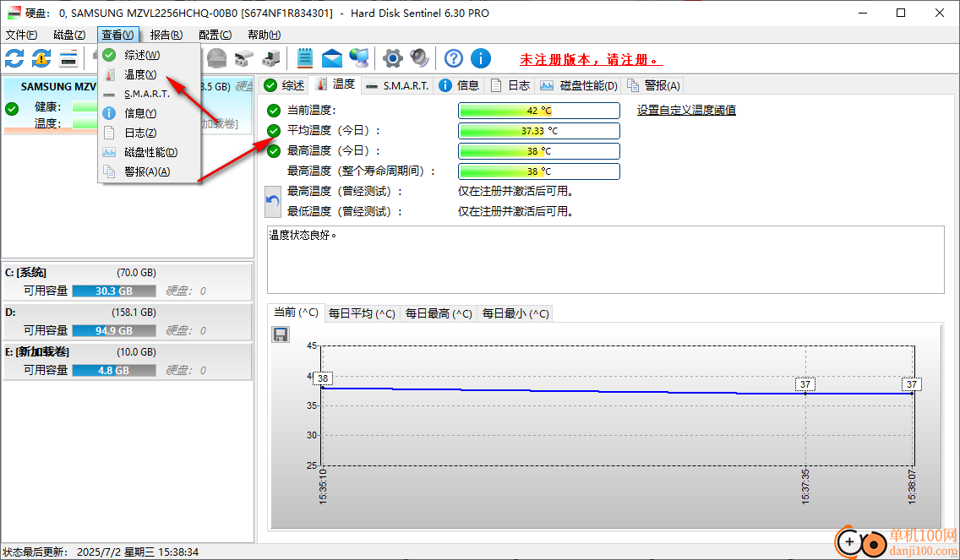Switch to the 警报(A) tab

653,85
